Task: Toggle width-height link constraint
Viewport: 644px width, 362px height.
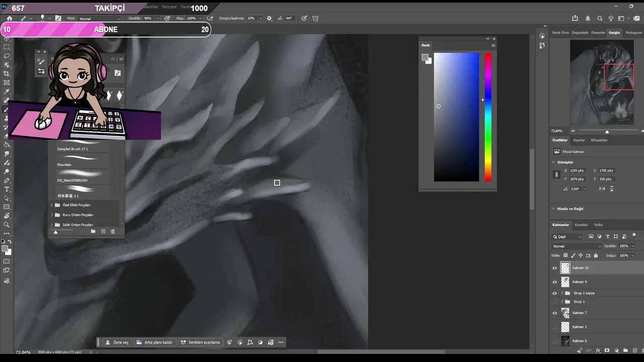Action: click(x=556, y=174)
